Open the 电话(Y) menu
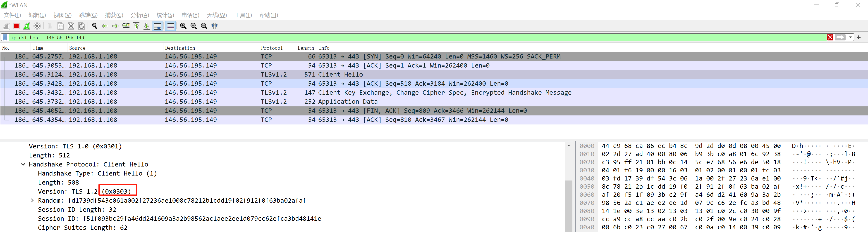The height and width of the screenshot is (232, 868). point(190,15)
